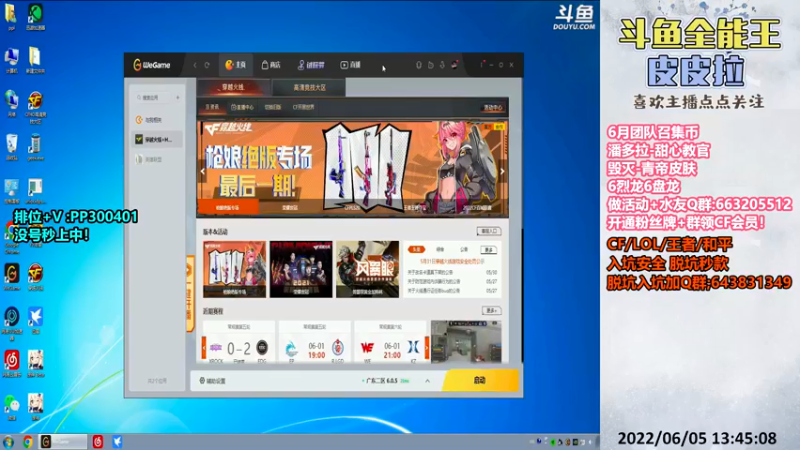
Task: Open the 直播 live stream tab in WeGame
Action: 351,65
